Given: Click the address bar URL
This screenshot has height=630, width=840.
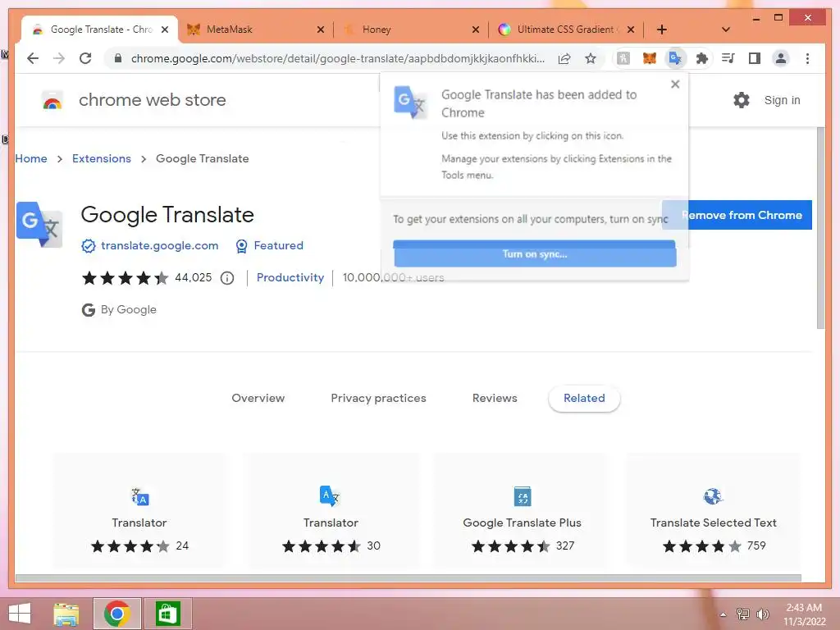Looking at the screenshot, I should coord(337,58).
